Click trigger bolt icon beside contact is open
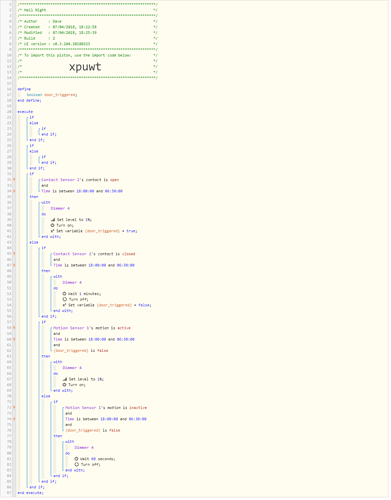Viewport: 391px width, 500px height. coord(14,180)
